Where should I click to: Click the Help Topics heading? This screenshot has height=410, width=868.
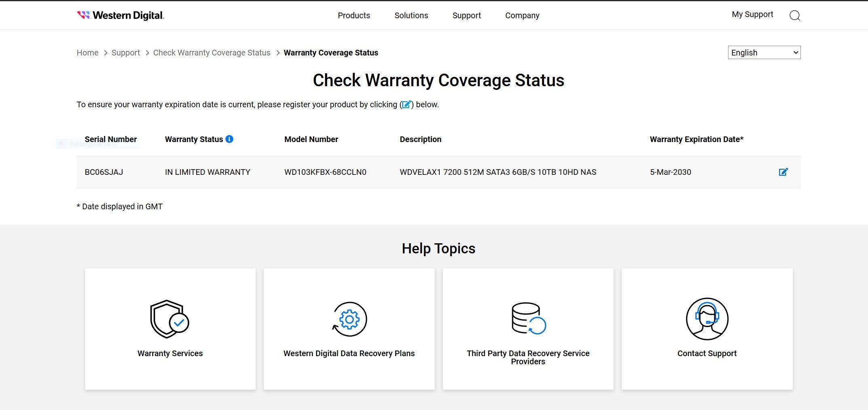pos(438,249)
